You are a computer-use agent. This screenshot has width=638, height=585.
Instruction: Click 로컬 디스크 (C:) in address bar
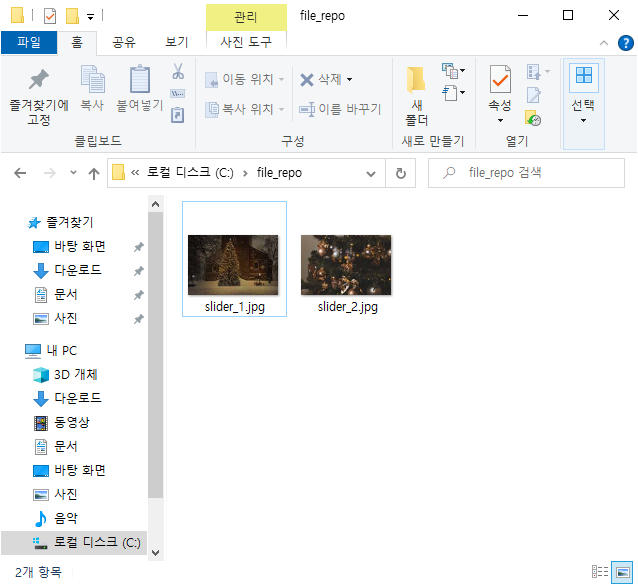(190, 172)
